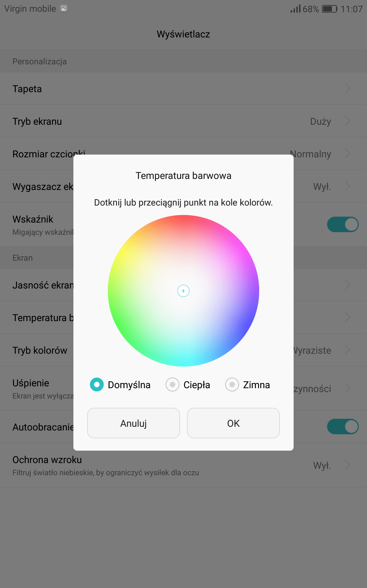Screen dimensions: 367x588
Task: Toggle the Wskaźnik switch
Action: click(343, 224)
